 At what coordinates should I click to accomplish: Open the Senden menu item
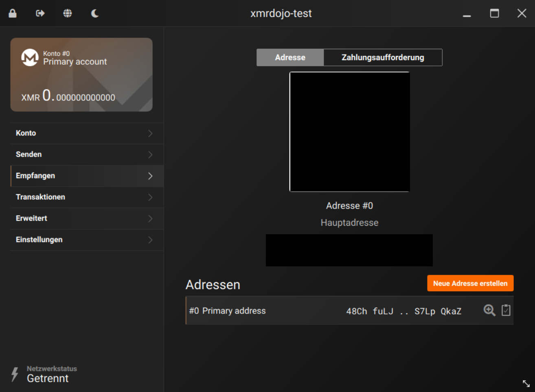click(x=87, y=155)
